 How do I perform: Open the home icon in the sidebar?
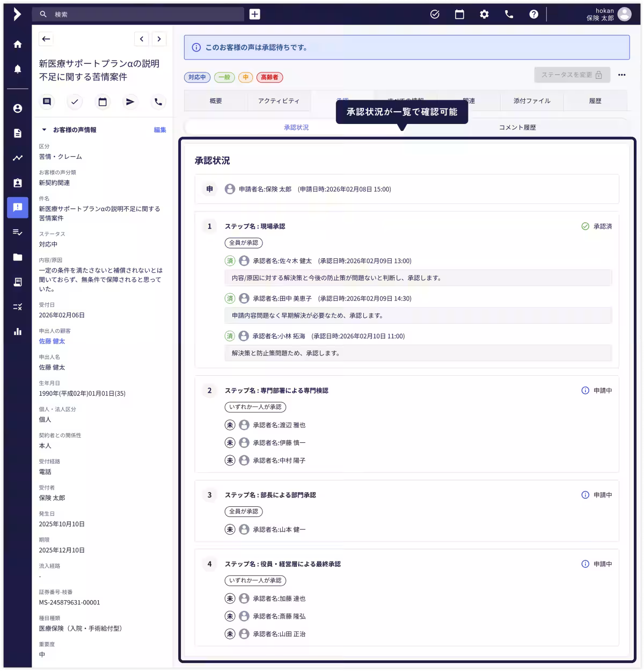(17, 44)
